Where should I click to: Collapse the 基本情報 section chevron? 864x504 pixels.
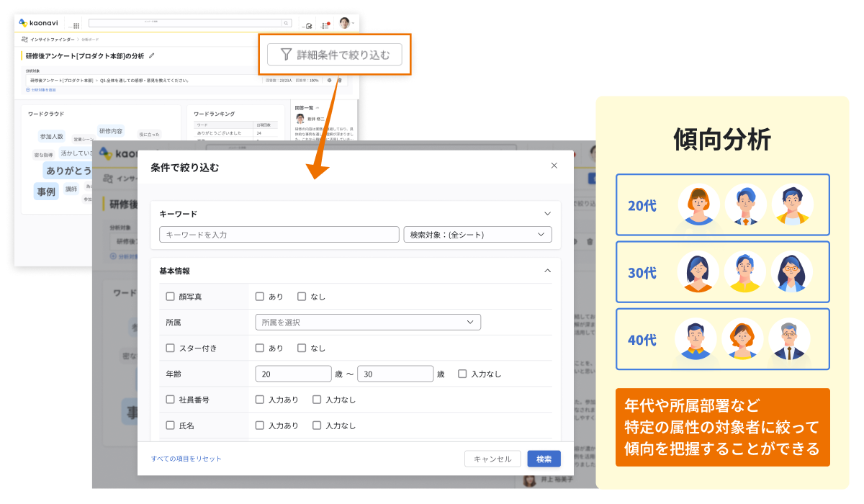coord(547,271)
